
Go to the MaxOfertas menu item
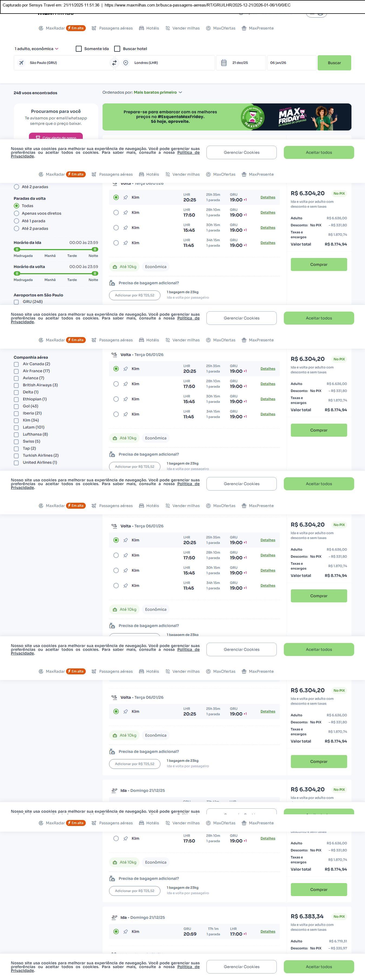[221, 28]
